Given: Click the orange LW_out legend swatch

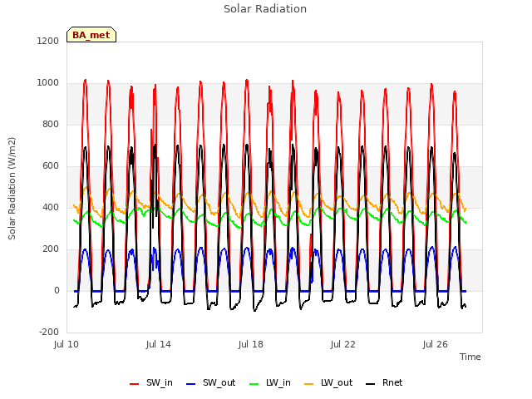Looking at the screenshot, I should 309,384.
